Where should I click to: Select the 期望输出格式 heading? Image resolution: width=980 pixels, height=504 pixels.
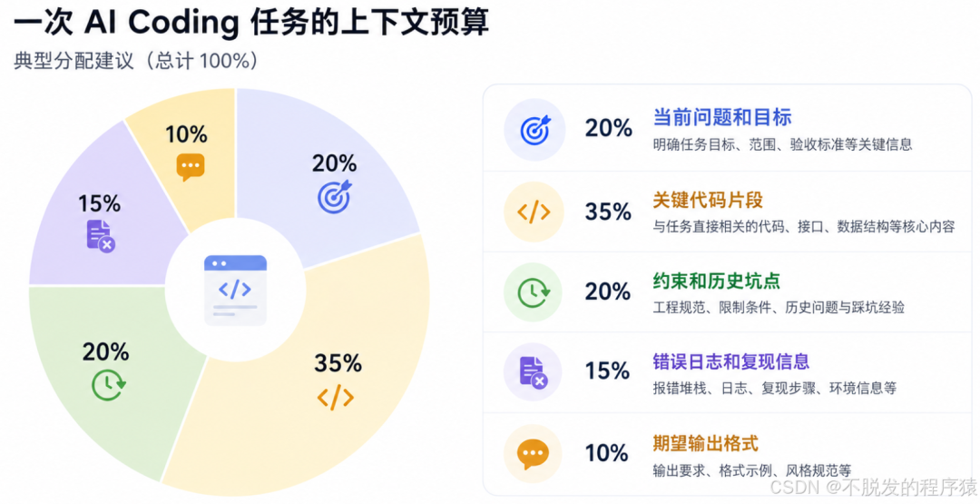[x=705, y=443]
